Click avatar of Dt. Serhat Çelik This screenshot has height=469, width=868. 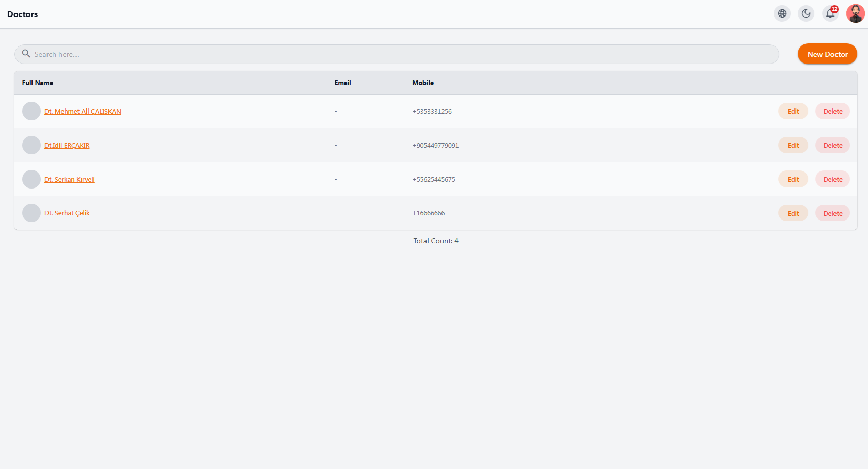coord(31,213)
